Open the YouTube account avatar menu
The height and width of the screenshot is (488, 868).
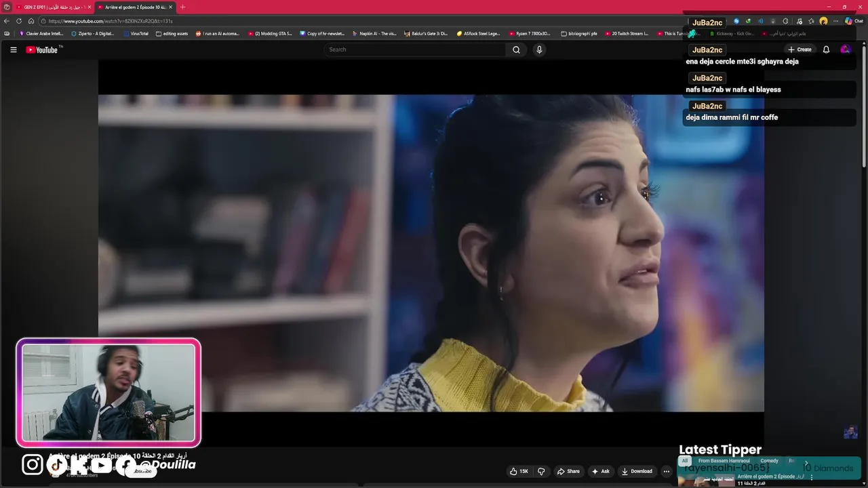coord(845,49)
